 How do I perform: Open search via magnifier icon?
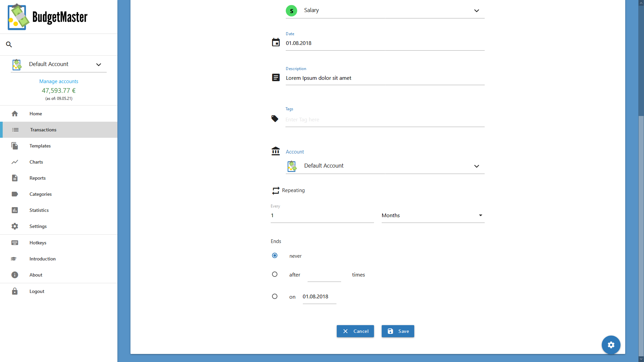pos(9,44)
